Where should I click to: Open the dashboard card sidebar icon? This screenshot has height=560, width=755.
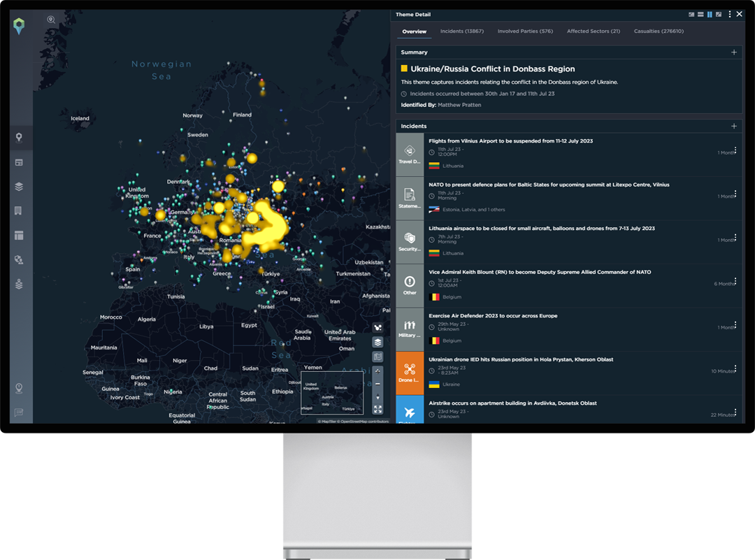(19, 163)
